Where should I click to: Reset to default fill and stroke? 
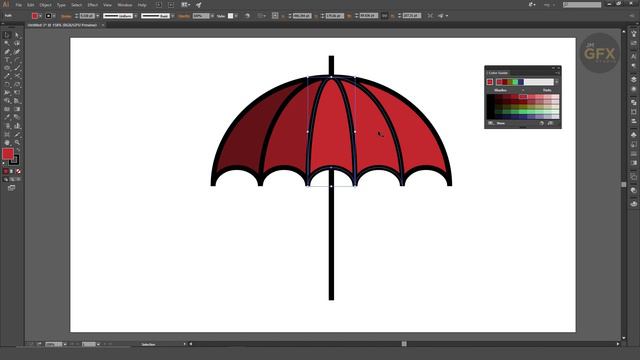4,163
